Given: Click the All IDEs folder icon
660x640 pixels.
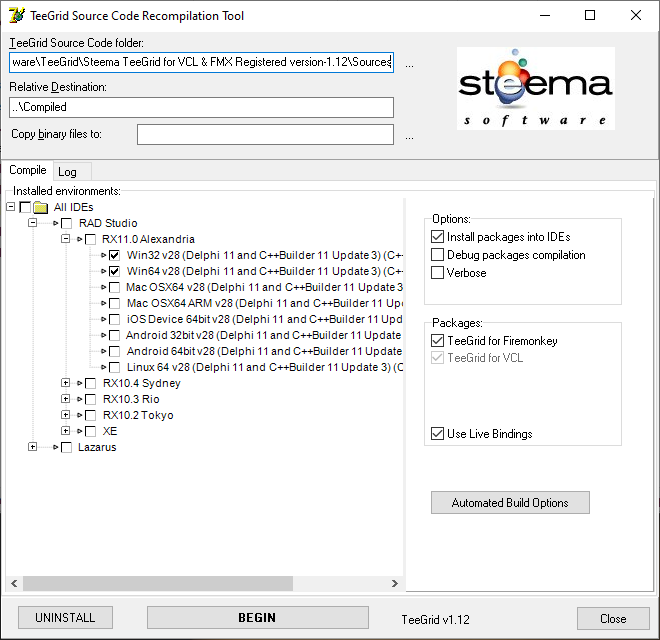Looking at the screenshot, I should click(40, 207).
